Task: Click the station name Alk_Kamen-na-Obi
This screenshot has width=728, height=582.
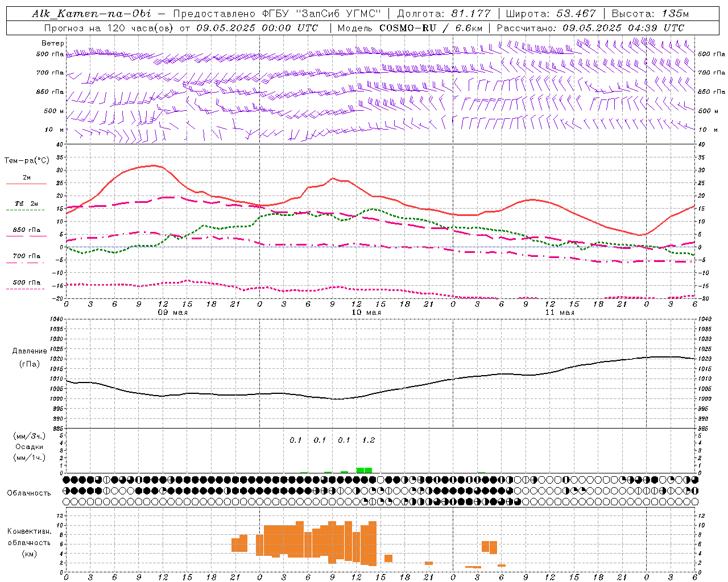Action: point(92,14)
